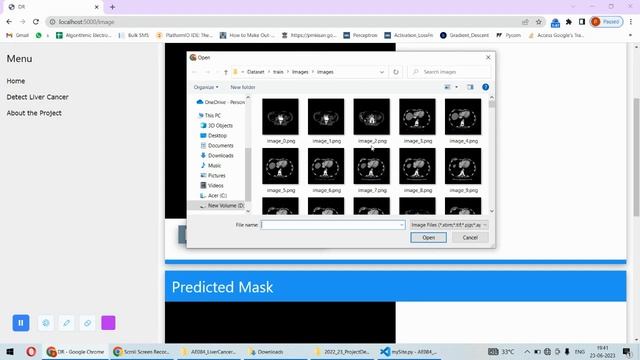This screenshot has height=360, width=640.
Task: Open the Gmail bookmark
Action: pos(18,36)
